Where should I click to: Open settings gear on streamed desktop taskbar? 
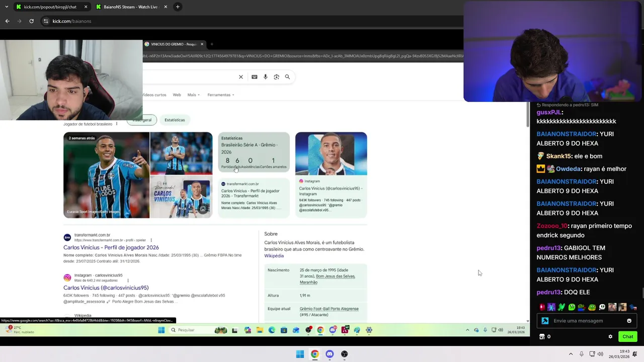[x=369, y=330]
